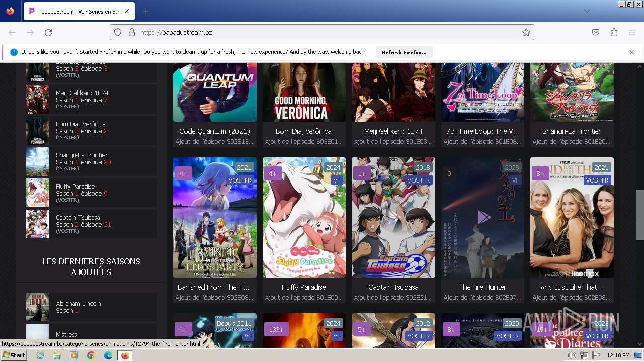Dismiss the Firefox refresh notification bar

pyautogui.click(x=632, y=52)
